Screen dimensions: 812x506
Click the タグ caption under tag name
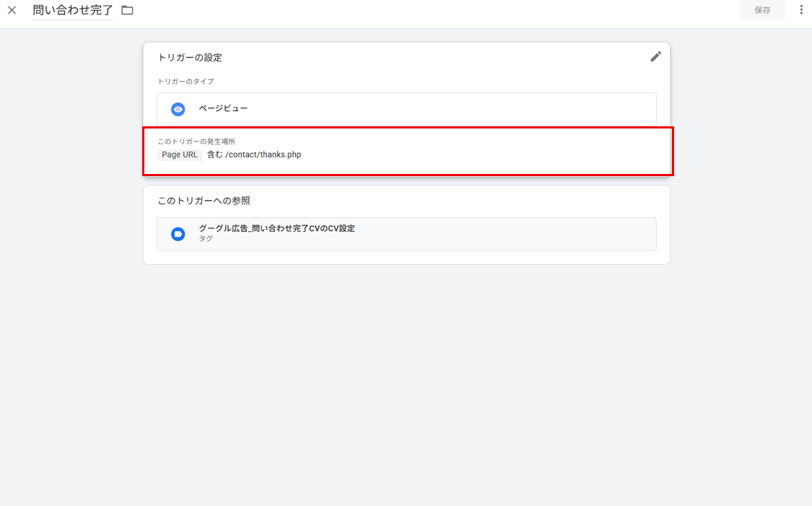point(206,239)
